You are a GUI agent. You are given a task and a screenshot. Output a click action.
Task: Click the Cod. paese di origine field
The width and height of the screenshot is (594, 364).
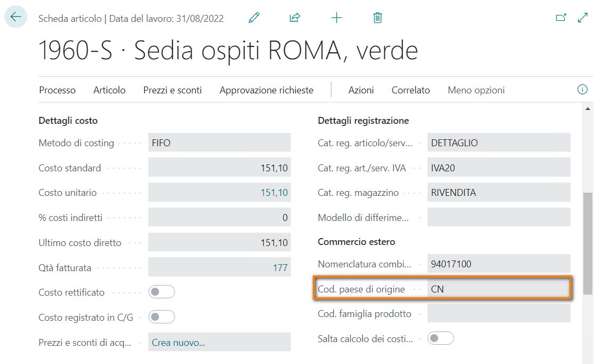point(498,289)
